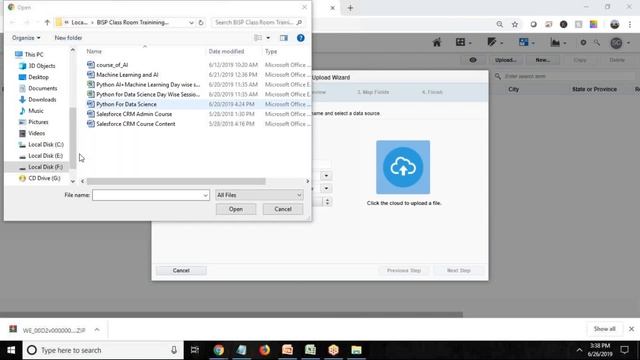The image size is (640, 360).
Task: Select Videos in navigation pane
Action: (36, 133)
